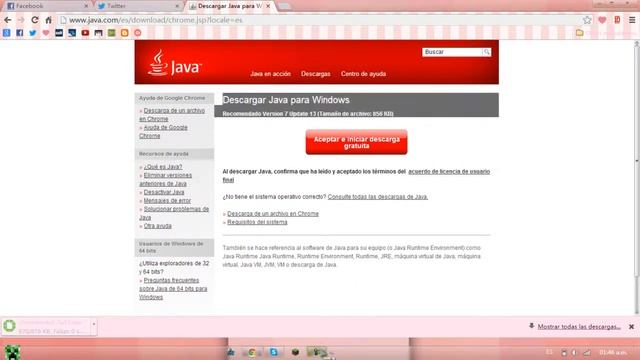Open the browser home page icon
Screen dimensions: 640x360
pos(49,20)
